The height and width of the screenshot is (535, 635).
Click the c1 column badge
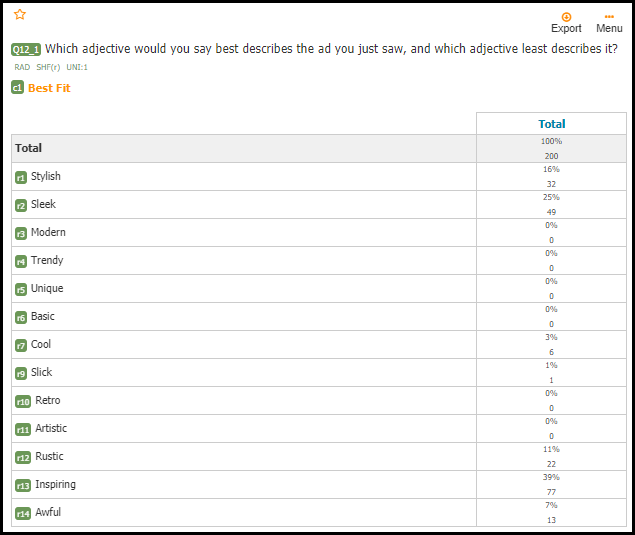(x=17, y=87)
